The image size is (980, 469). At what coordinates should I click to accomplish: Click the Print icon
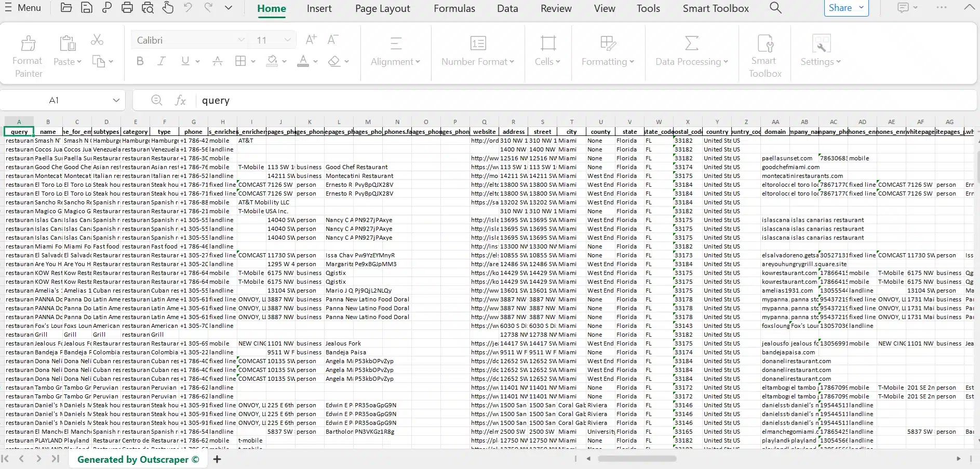(127, 8)
